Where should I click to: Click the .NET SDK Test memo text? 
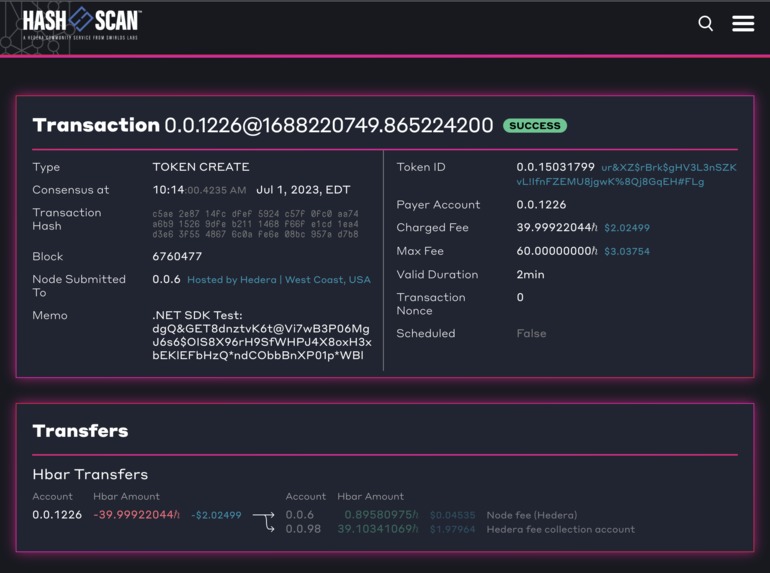pyautogui.click(x=262, y=335)
